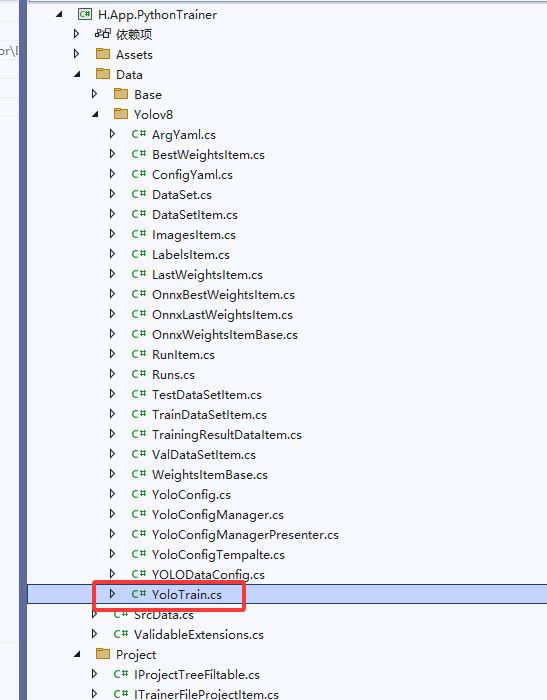Click the C# icon beside LastWeightsItem.cs

[139, 274]
